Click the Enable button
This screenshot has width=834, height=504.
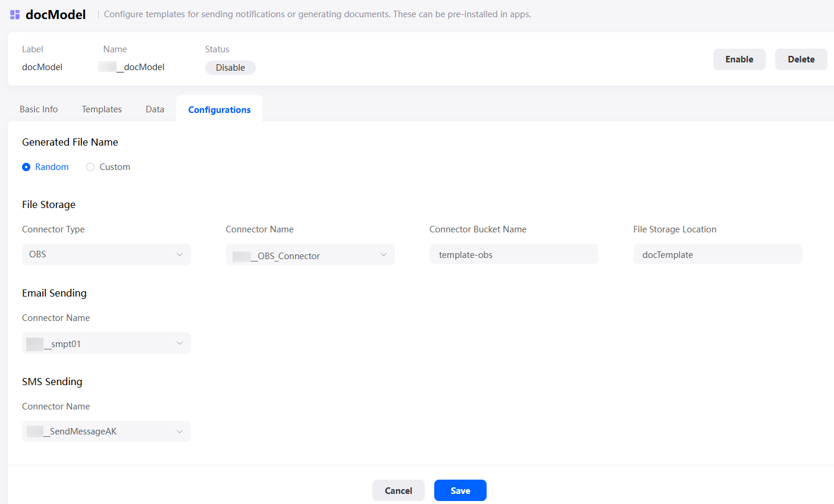[739, 59]
